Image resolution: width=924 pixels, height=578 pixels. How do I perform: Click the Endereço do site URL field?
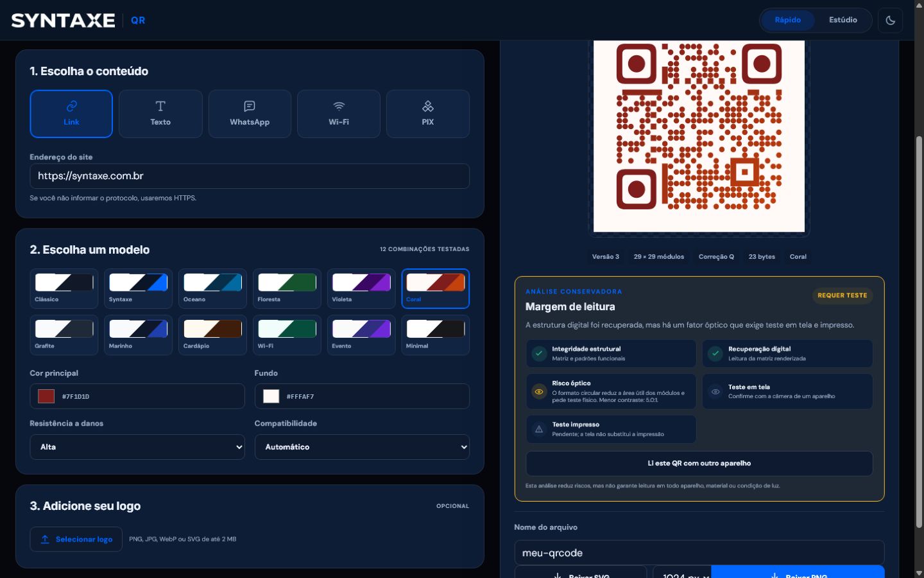pyautogui.click(x=250, y=176)
